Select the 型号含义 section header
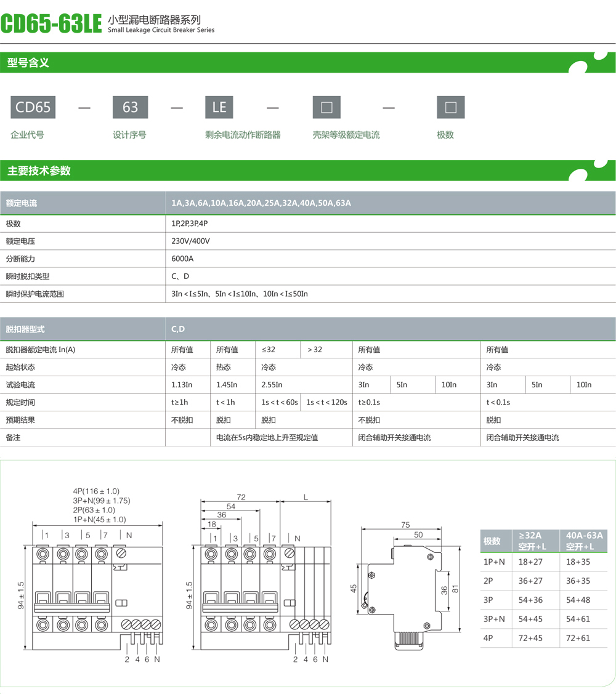The height and width of the screenshot is (694, 616). [x=28, y=63]
